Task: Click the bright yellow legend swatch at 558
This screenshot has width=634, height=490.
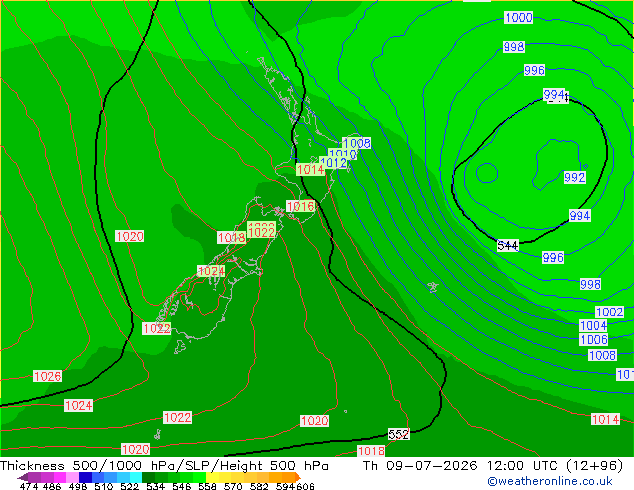Action: (212, 477)
